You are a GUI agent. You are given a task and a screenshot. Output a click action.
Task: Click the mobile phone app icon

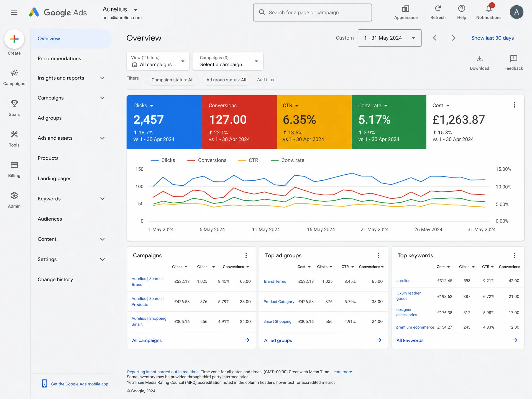pos(44,383)
